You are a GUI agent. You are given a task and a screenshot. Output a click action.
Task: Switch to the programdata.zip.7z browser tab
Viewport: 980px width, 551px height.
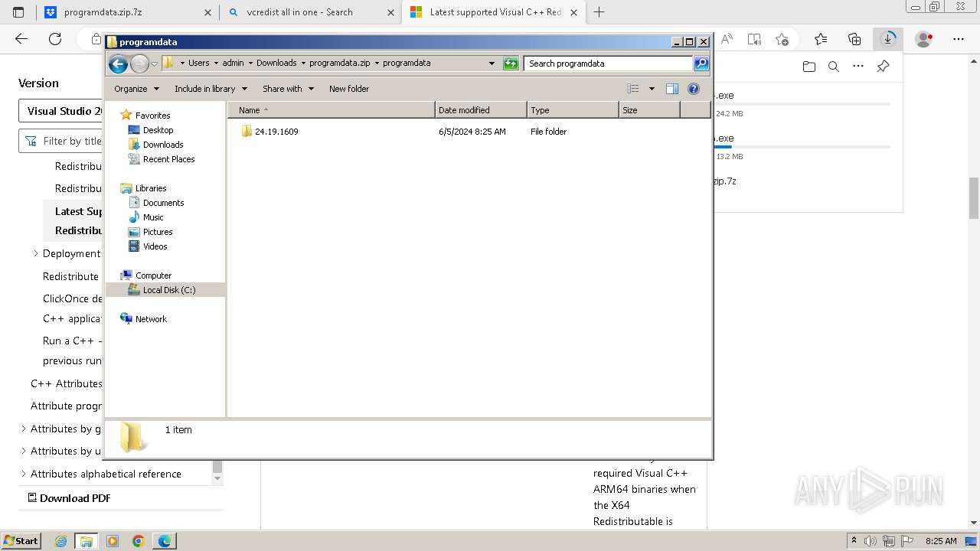click(128, 12)
